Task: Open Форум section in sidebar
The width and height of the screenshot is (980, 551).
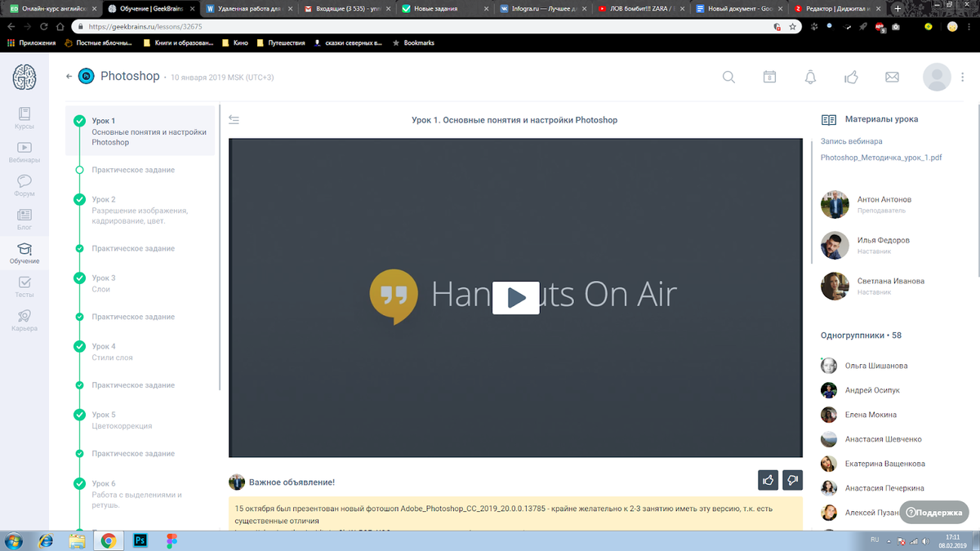Action: pos(24,186)
